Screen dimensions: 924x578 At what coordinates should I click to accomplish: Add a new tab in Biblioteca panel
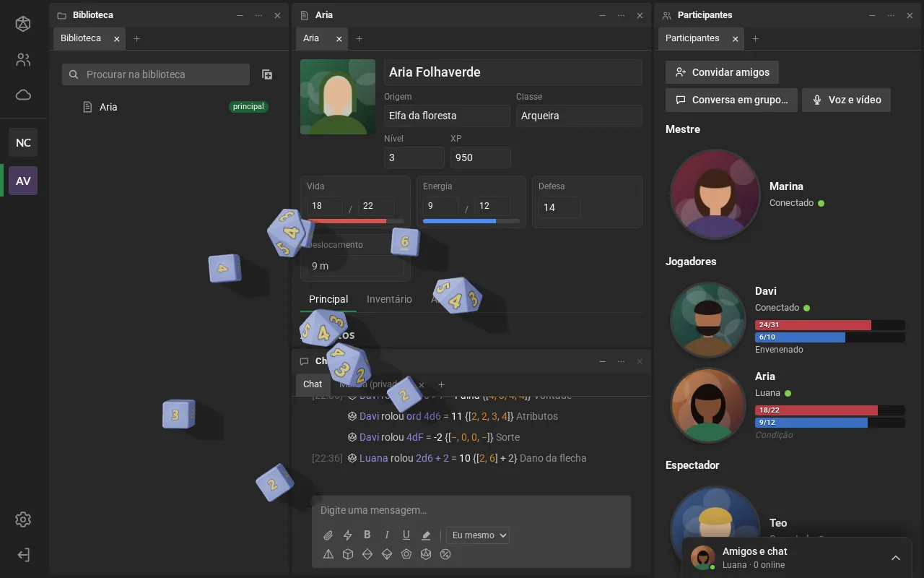pos(137,38)
